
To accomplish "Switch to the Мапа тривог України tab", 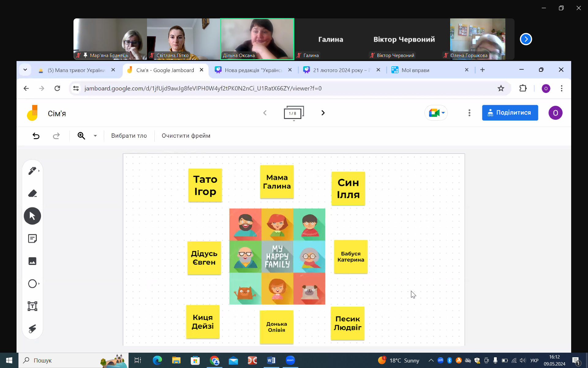I will (76, 70).
